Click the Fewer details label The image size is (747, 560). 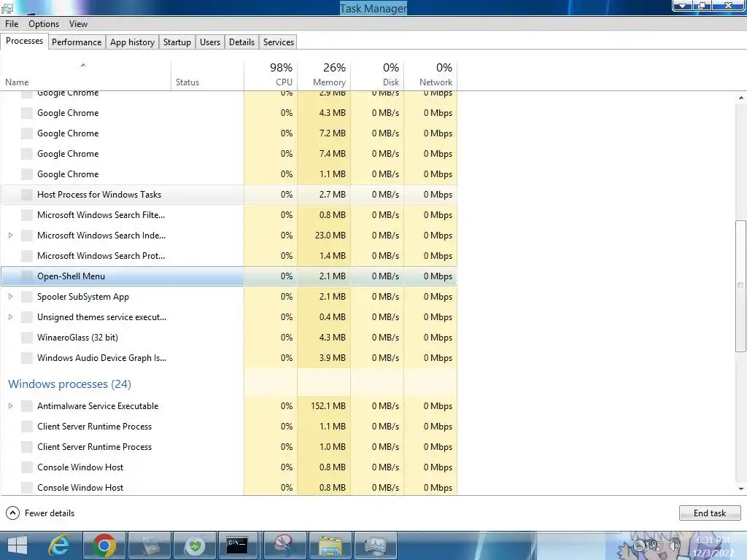click(50, 513)
